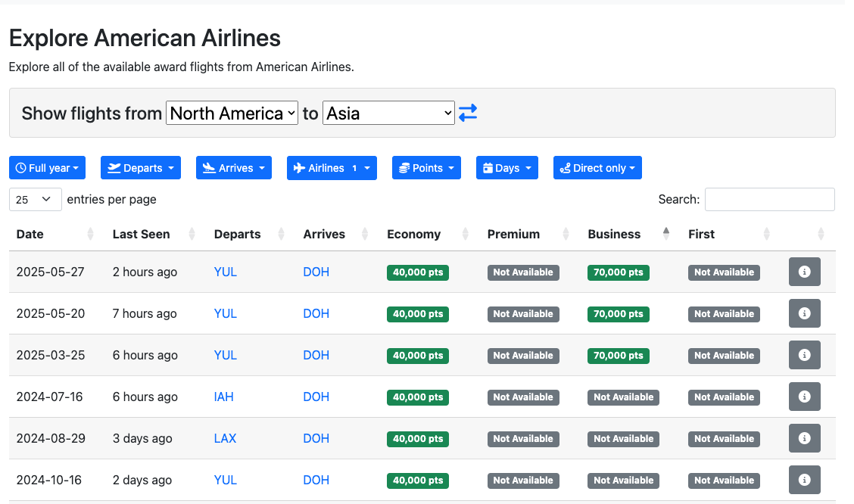
Task: Click the IAH departure airport link
Action: point(226,397)
